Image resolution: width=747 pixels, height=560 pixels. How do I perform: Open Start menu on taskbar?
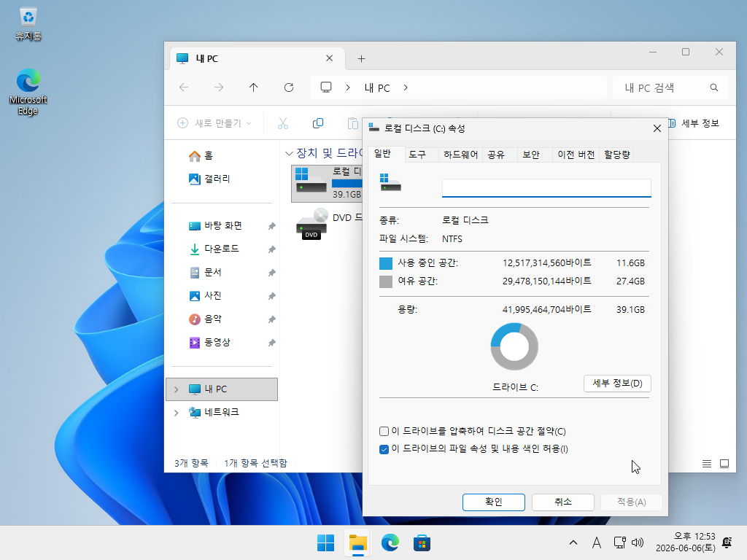coord(326,542)
